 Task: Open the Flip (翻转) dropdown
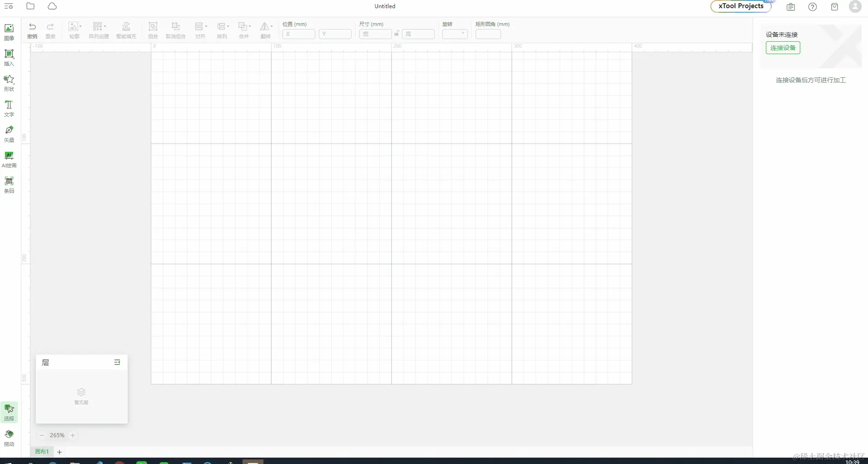266,30
